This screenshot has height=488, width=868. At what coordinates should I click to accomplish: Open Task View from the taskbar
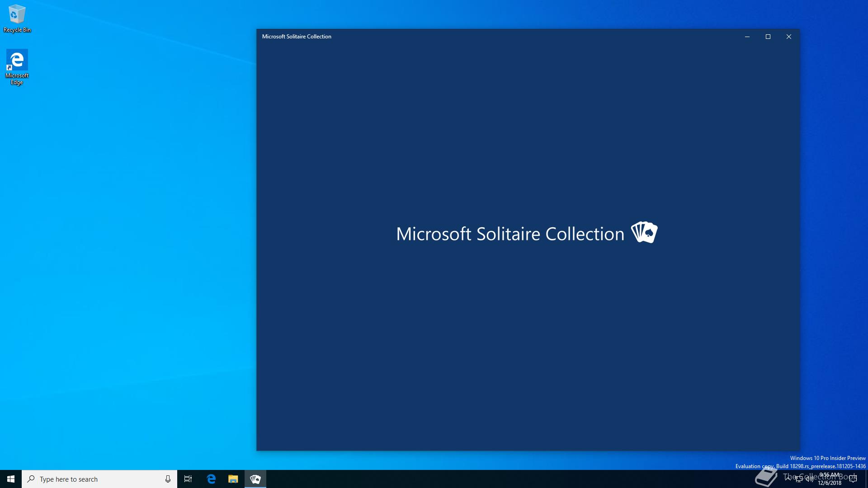pos(188,479)
